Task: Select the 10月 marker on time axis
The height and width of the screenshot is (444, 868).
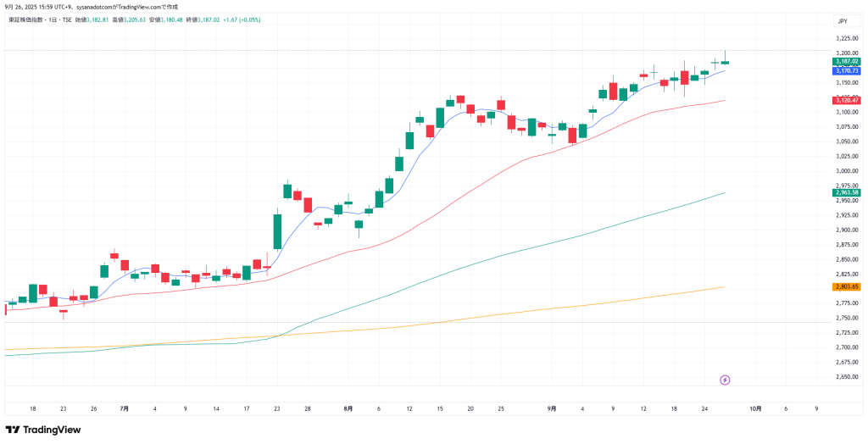Action: coord(755,408)
